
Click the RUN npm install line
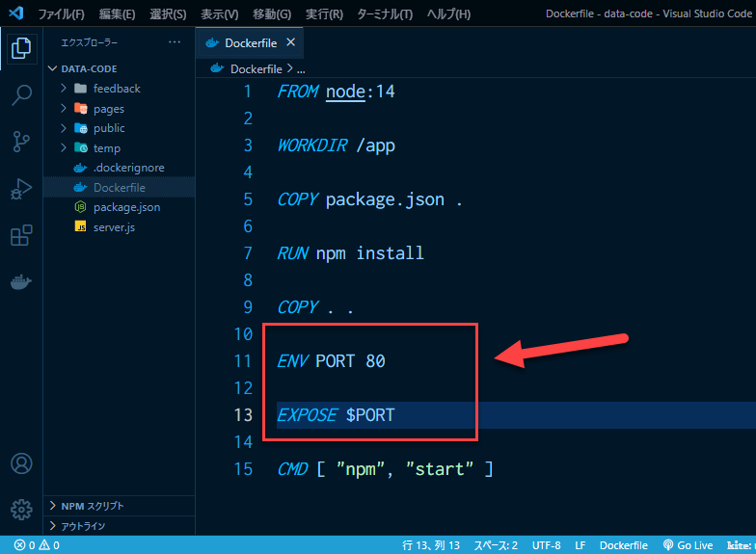tap(350, 252)
